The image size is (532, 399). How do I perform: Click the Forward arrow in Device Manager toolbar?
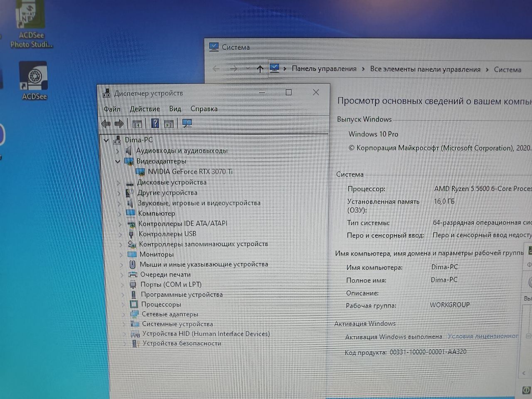coord(119,123)
